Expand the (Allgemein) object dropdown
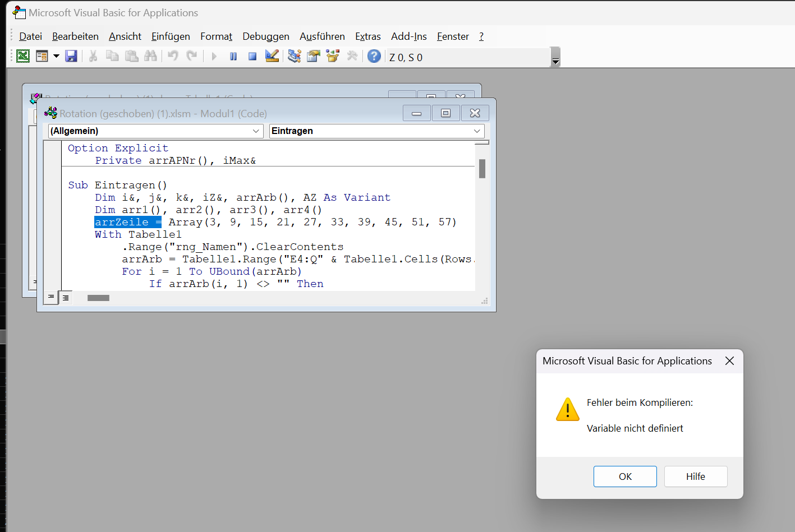Screen dimensions: 795x532 click(256, 131)
